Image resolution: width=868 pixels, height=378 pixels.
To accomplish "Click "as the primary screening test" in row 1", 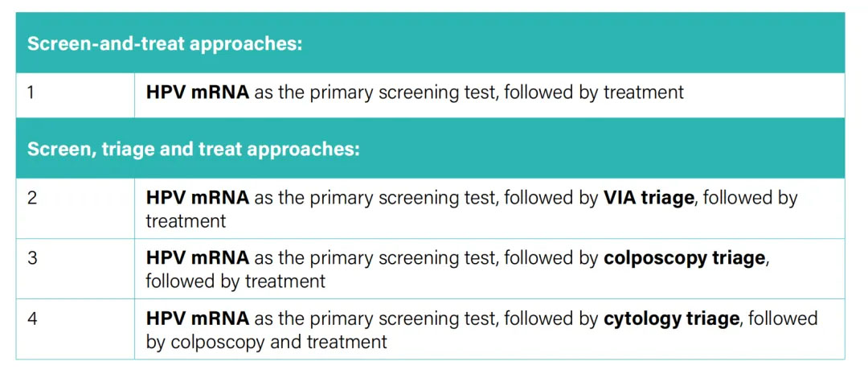I will click(x=374, y=92).
